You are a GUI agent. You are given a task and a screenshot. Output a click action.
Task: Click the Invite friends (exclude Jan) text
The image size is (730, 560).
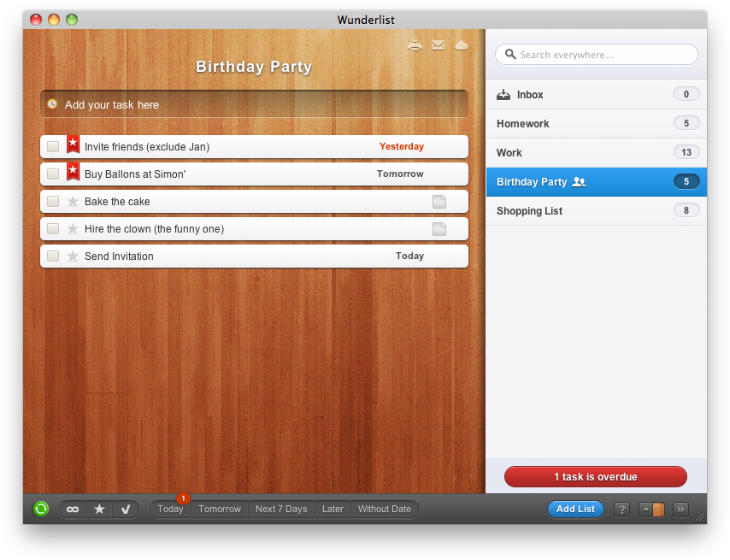[147, 147]
